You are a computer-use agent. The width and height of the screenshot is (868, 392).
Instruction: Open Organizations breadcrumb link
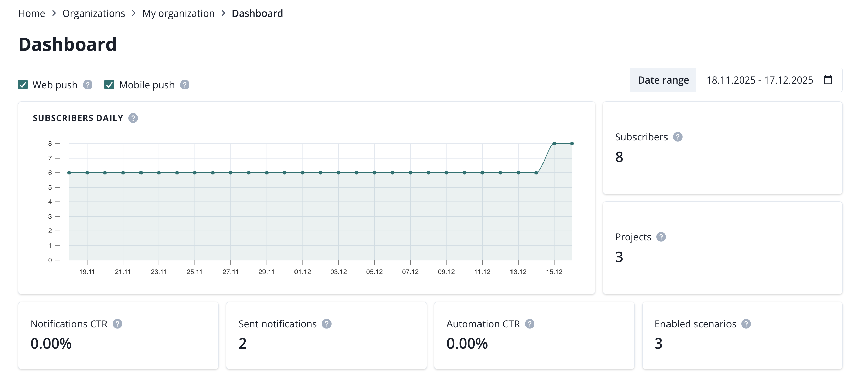coord(94,13)
